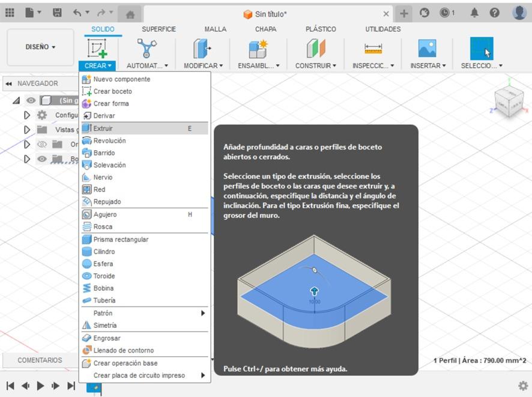Add a new design tab
The height and width of the screenshot is (397, 532).
point(404,14)
